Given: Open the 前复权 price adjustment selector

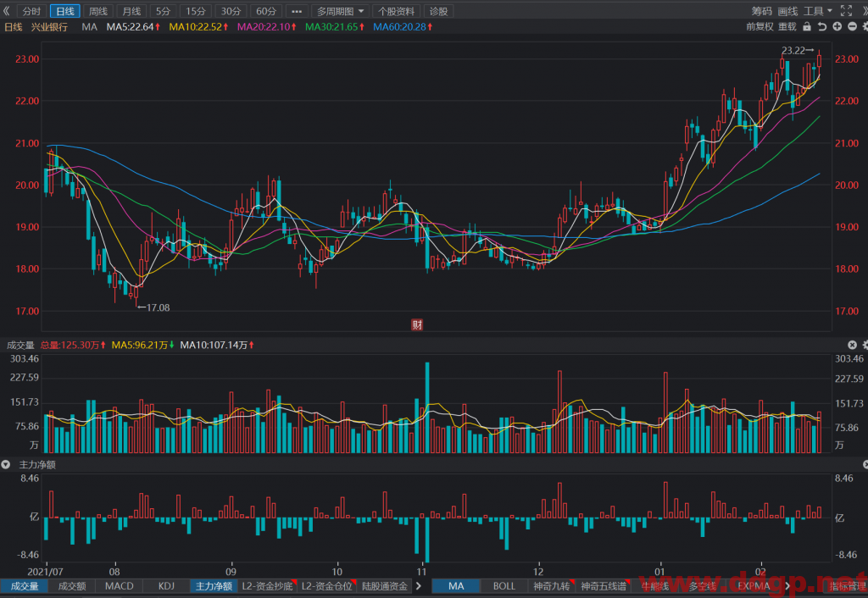Looking at the screenshot, I should click(759, 26).
